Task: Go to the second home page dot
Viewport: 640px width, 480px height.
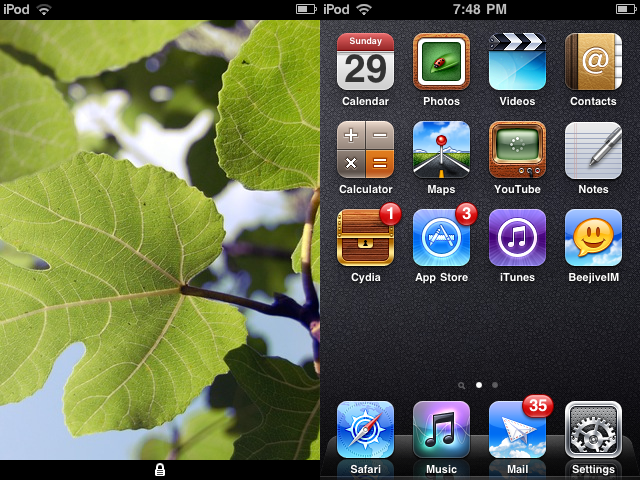Action: point(495,385)
